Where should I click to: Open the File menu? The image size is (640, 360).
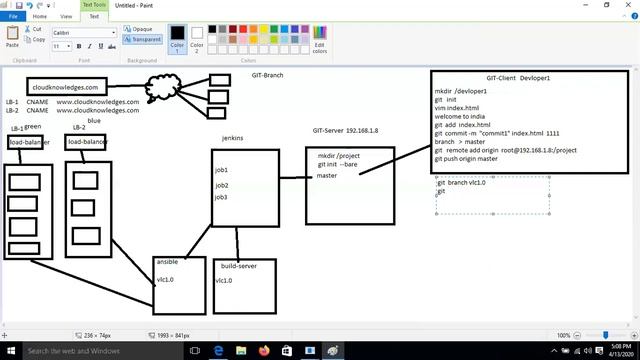tap(13, 16)
